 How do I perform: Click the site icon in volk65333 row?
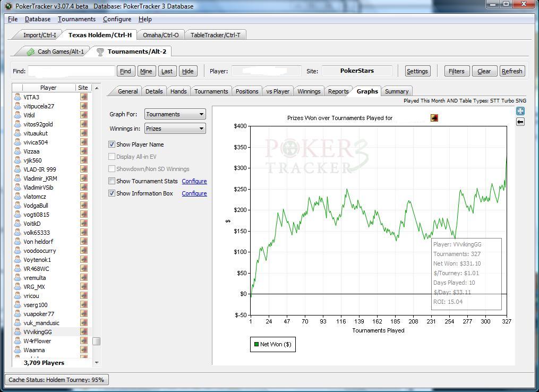pyautogui.click(x=83, y=233)
